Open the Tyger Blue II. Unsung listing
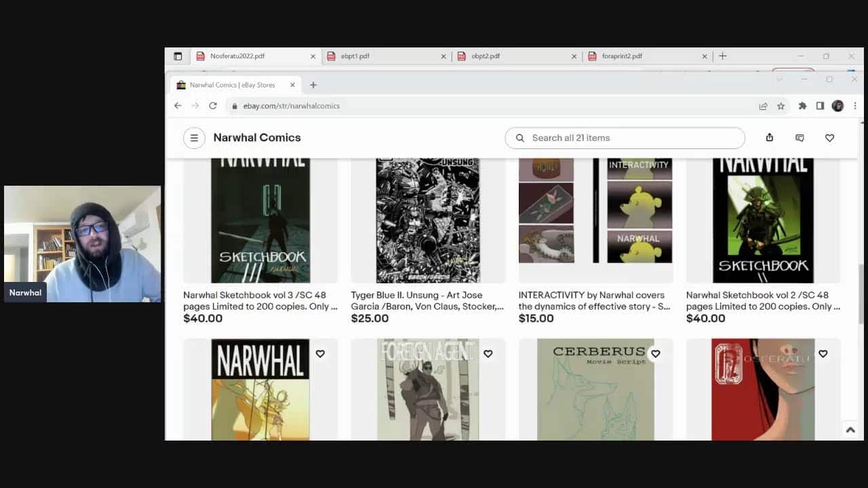This screenshot has width=868, height=488. [x=427, y=300]
